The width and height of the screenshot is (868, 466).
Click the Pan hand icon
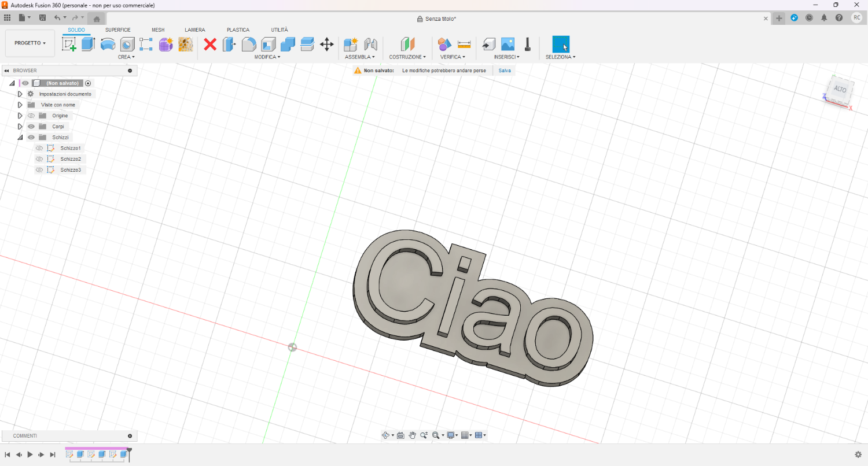(412, 435)
